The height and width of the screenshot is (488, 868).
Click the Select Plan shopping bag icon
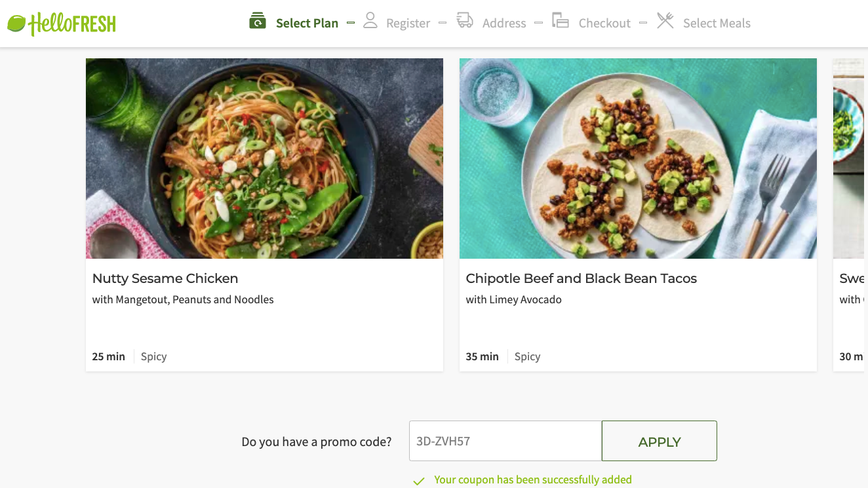pos(256,20)
